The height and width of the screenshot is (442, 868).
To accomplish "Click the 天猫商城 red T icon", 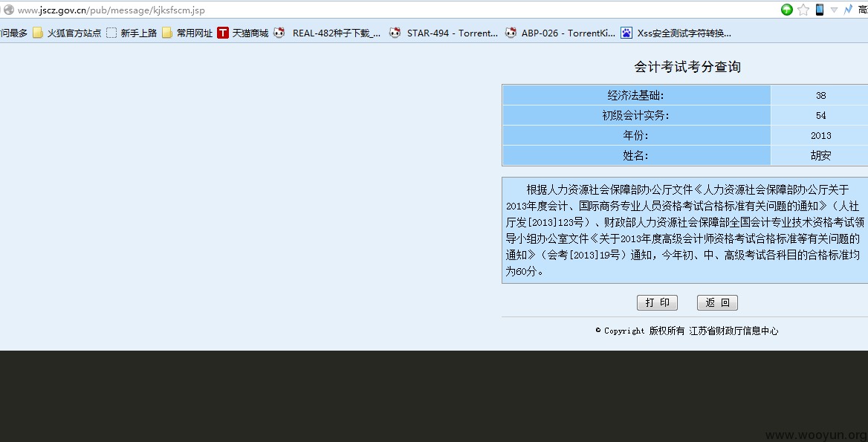I will point(223,33).
